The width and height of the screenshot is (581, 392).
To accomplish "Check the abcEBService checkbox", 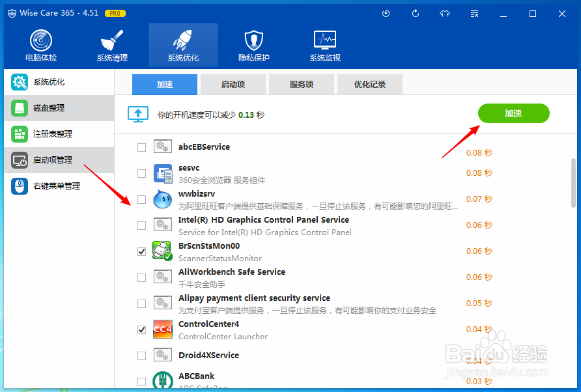I will [141, 147].
